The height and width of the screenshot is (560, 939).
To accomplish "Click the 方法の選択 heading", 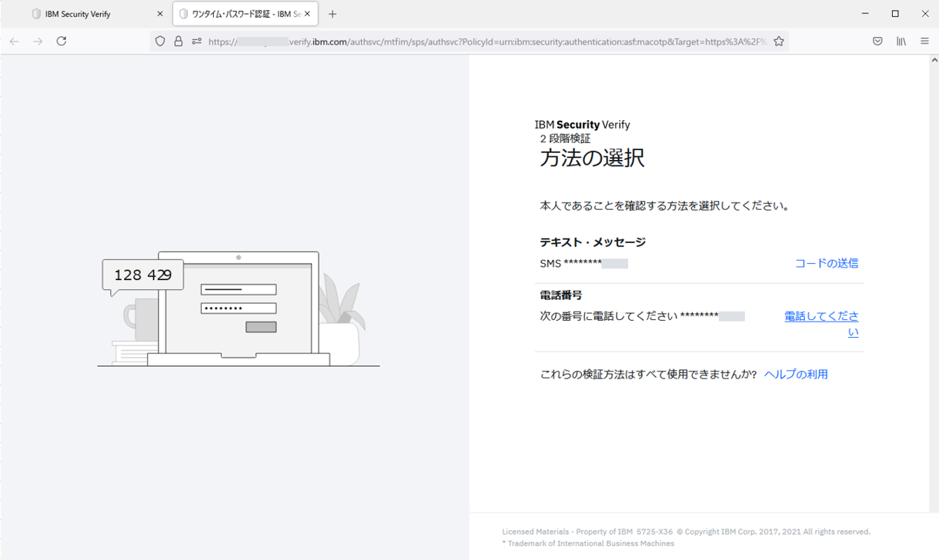I will tap(592, 158).
